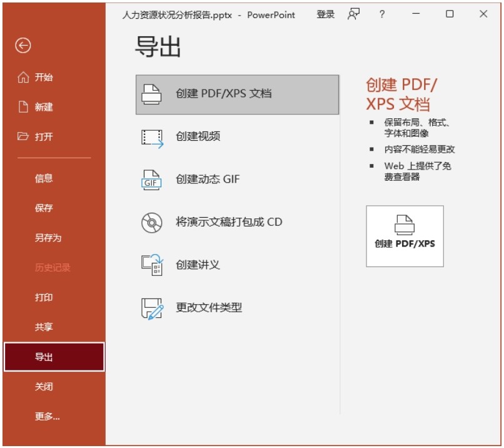Expand 更多... at bottom of sidebar
Screen dimensions: 504x448
48,416
